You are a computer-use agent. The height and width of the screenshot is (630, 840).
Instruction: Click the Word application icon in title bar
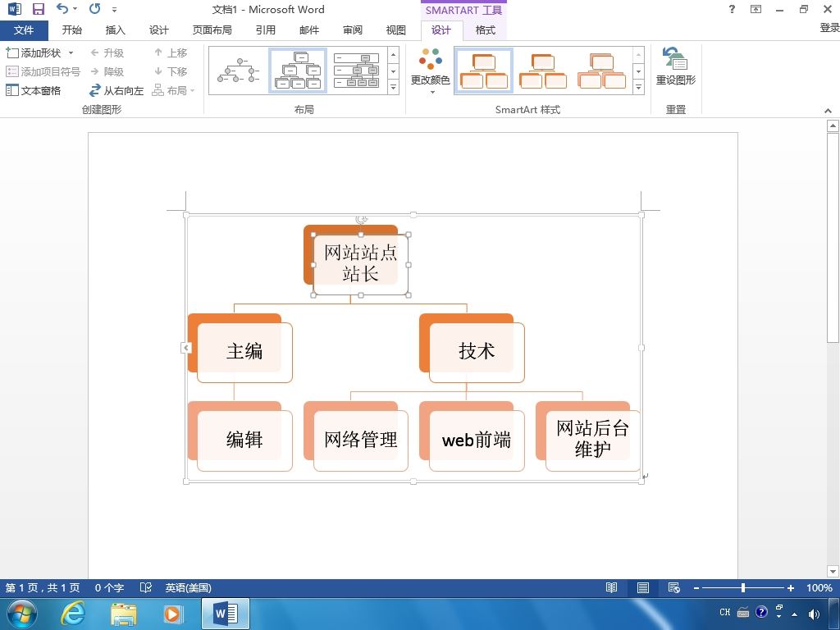[15, 8]
